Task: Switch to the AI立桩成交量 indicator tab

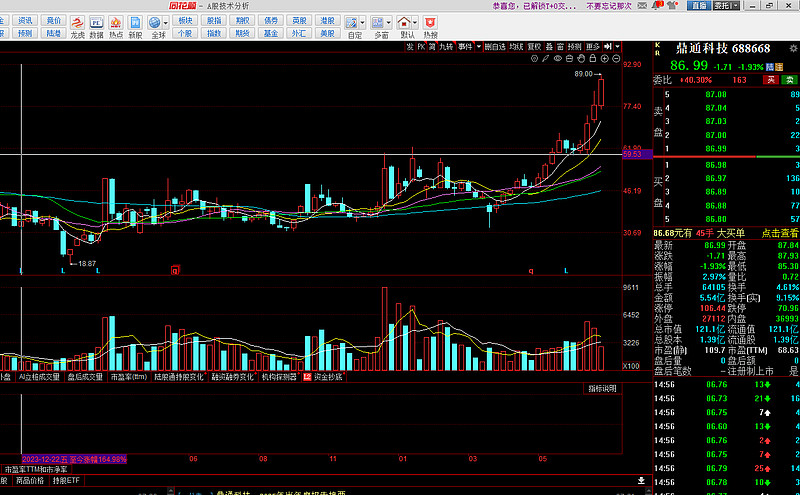Action: [x=39, y=377]
